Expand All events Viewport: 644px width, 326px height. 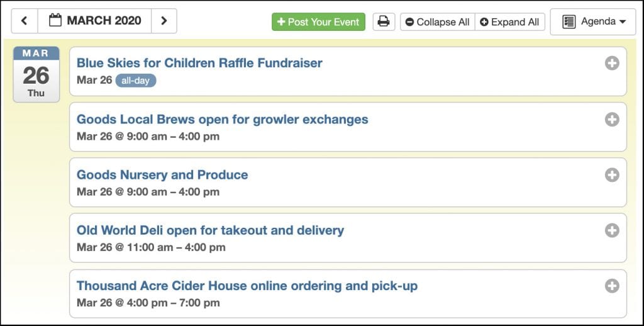click(509, 22)
